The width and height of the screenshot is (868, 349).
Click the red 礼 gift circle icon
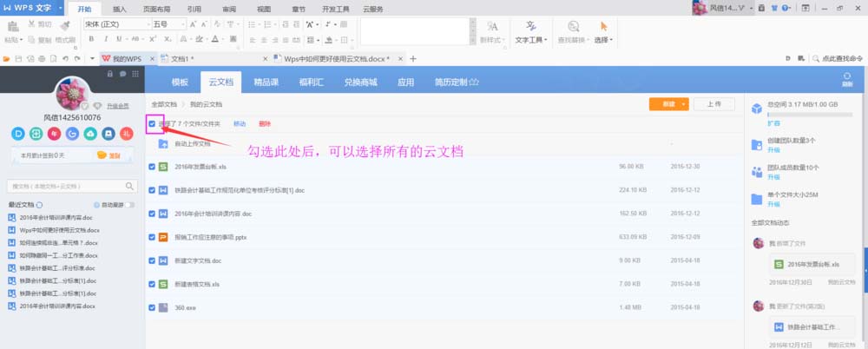tap(126, 134)
